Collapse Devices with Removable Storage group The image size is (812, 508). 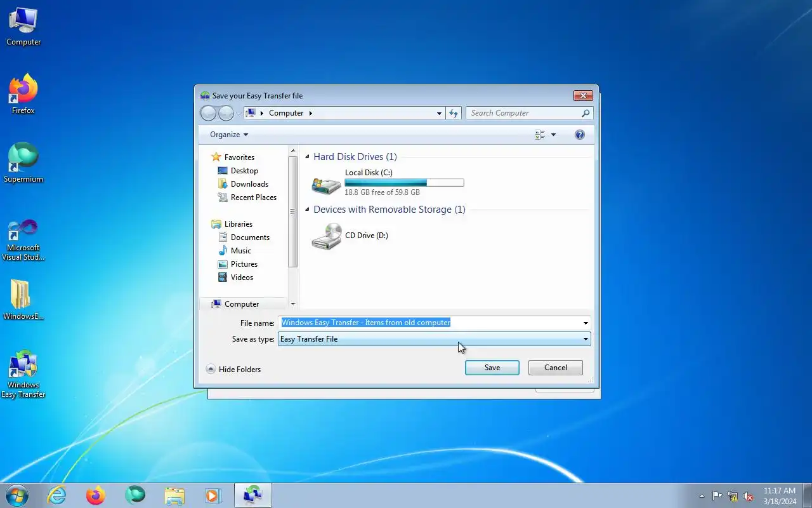click(308, 210)
